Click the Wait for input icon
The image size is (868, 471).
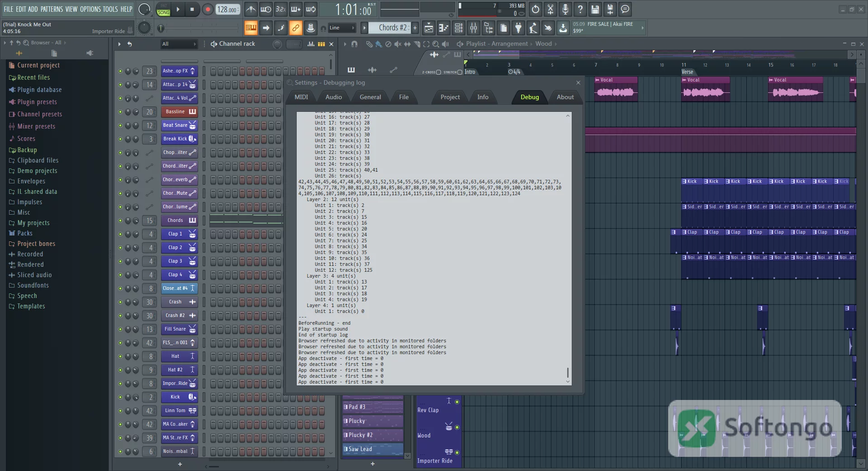coord(266,9)
